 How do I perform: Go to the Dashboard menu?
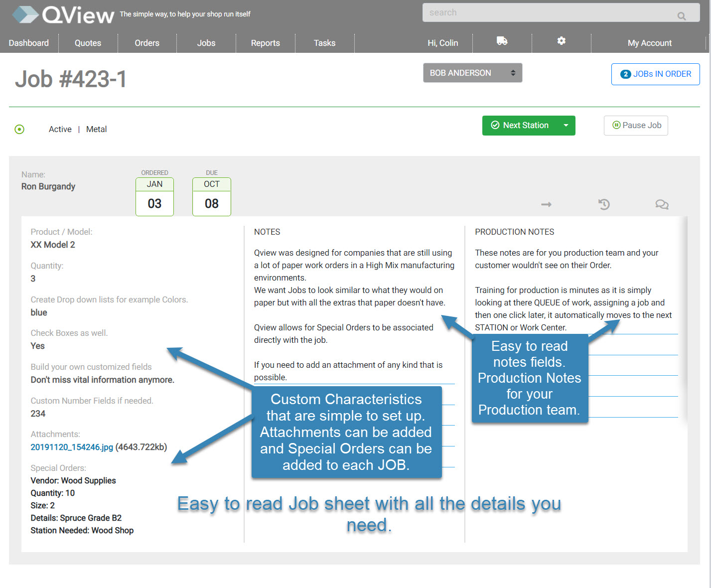(29, 43)
